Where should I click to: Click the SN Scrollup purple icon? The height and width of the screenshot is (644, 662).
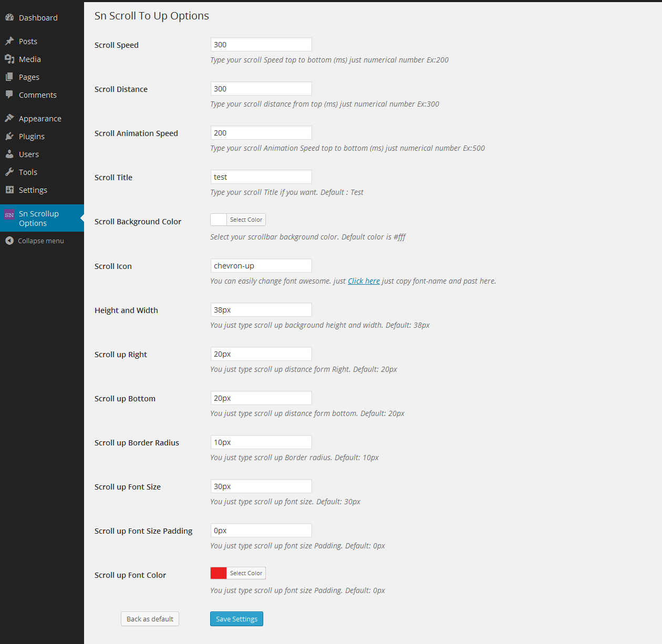point(9,214)
